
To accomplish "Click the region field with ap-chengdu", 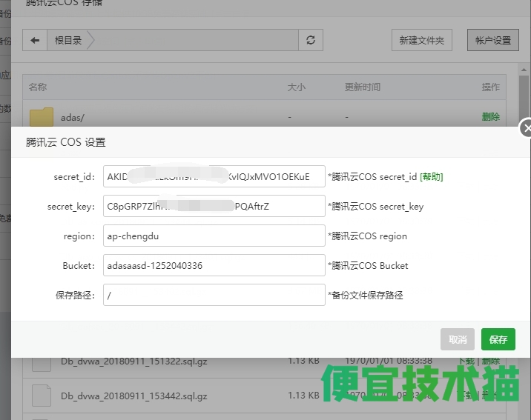I will click(214, 236).
